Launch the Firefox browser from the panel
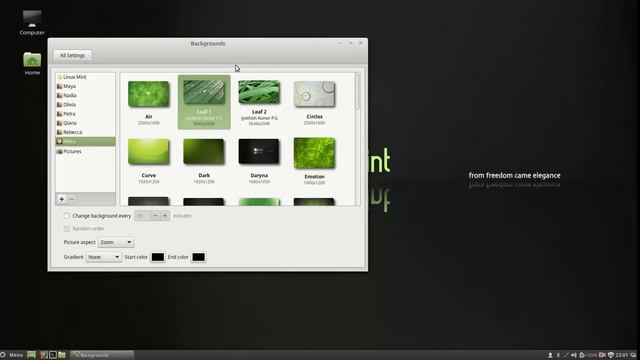 [x=43, y=355]
